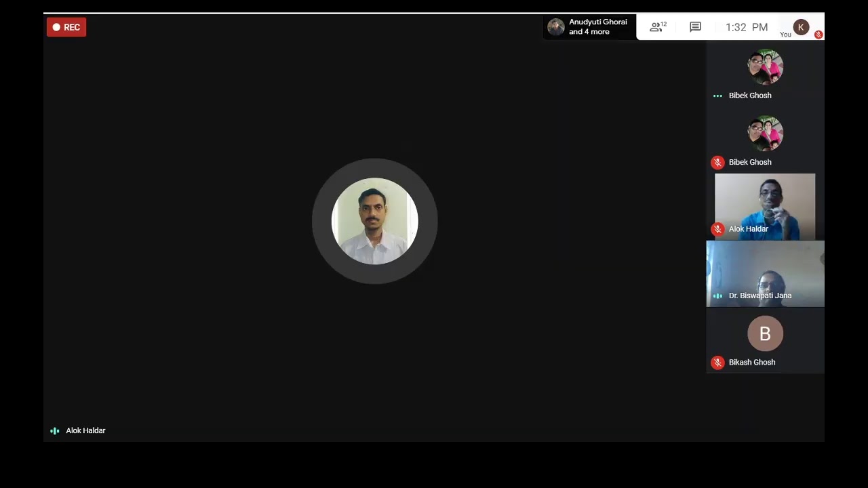Click the Bikash Ghosh name label
This screenshot has width=868, height=488.
(x=752, y=363)
